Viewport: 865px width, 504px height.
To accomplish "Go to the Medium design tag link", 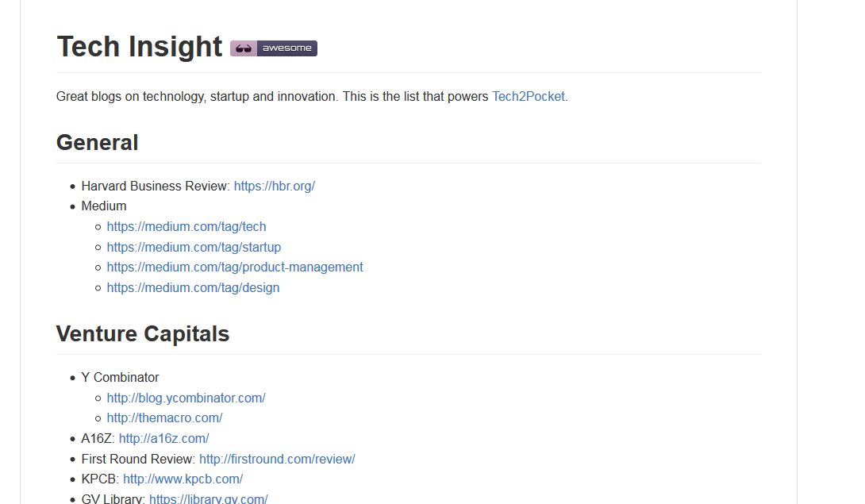I will pyautogui.click(x=193, y=287).
